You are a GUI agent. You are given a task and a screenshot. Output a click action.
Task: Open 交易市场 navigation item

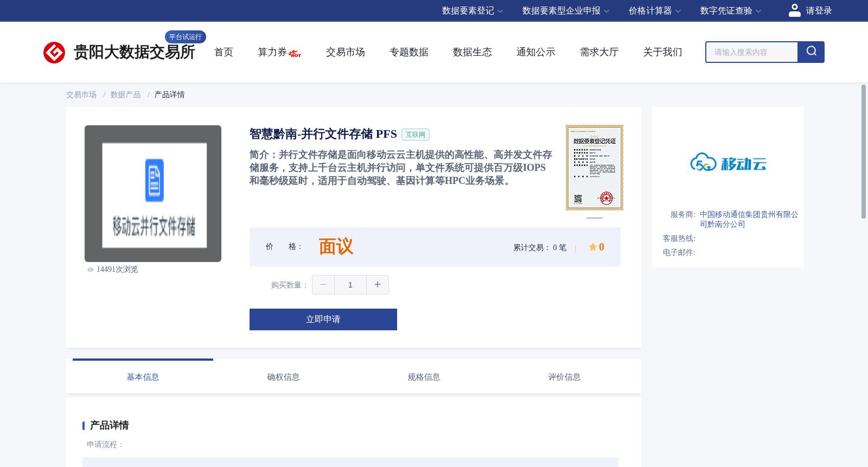point(346,52)
